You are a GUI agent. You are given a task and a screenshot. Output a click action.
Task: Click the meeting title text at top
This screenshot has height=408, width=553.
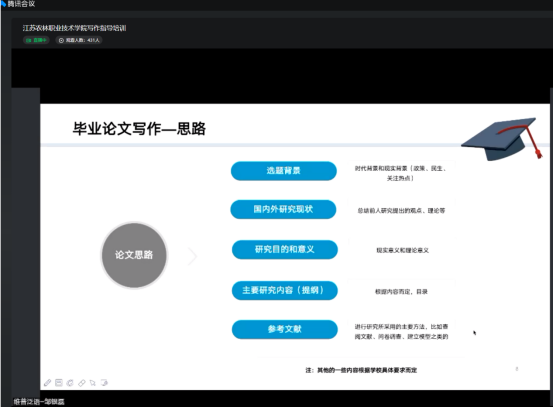coord(74,28)
